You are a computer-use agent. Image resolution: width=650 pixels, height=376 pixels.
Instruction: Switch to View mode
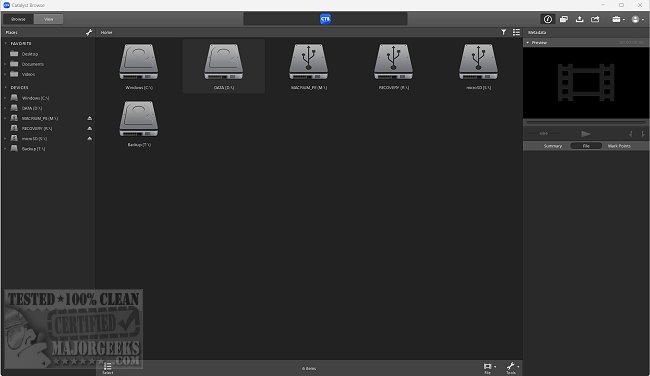coord(49,19)
